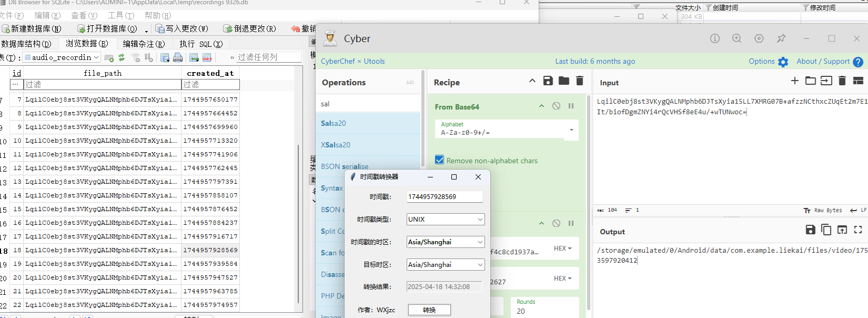
Task: Click the file_path column filter field
Action: pyautogui.click(x=103, y=84)
